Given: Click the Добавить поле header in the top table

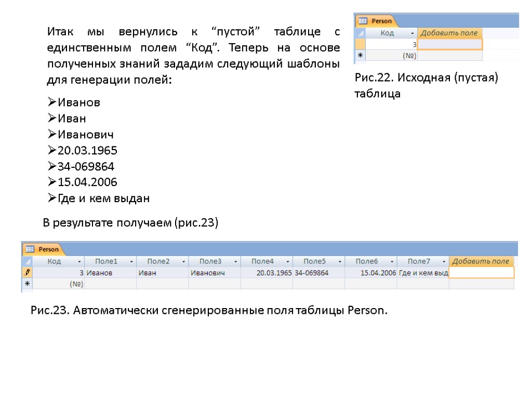Looking at the screenshot, I should (449, 33).
